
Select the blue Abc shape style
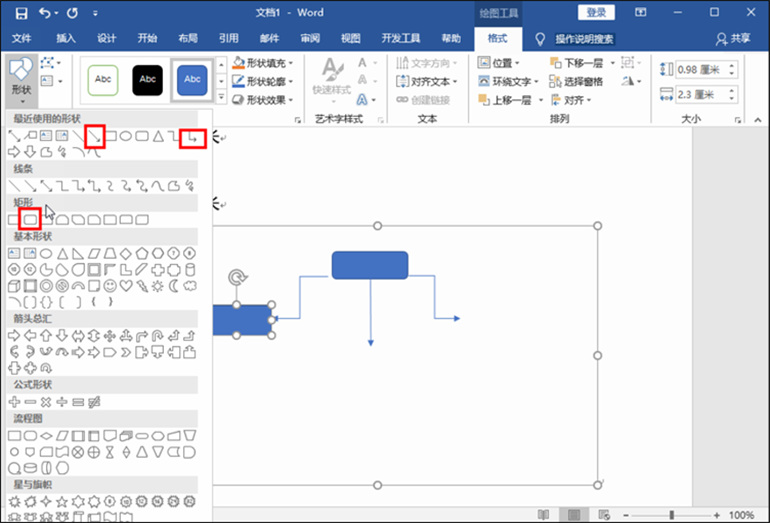click(x=192, y=80)
